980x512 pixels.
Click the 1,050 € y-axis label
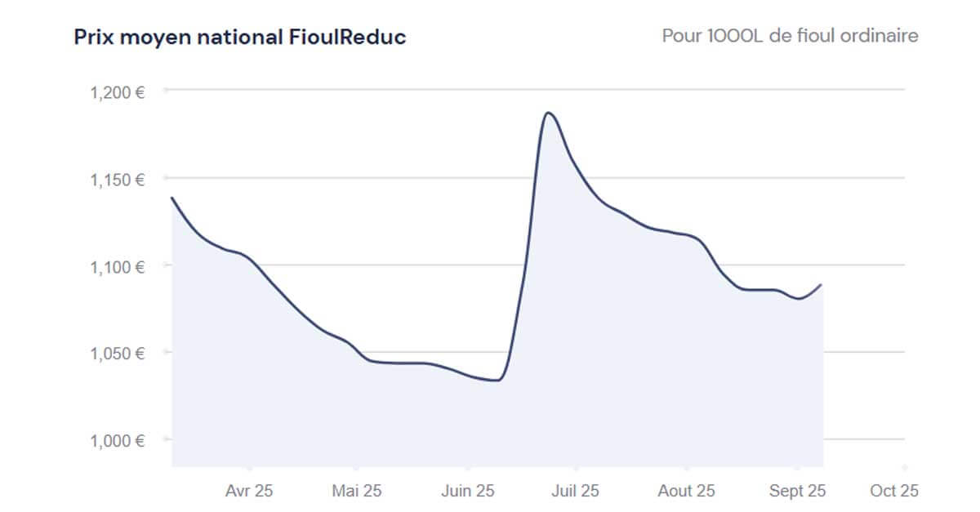tap(117, 354)
